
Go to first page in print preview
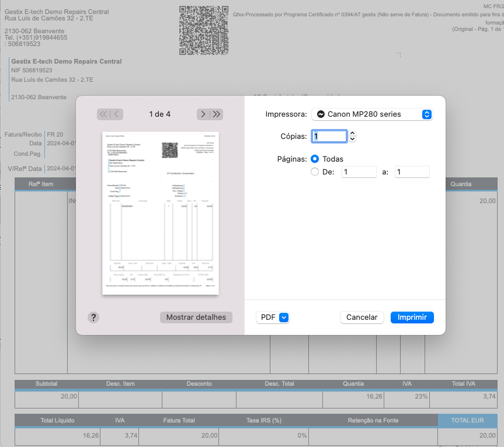click(103, 114)
